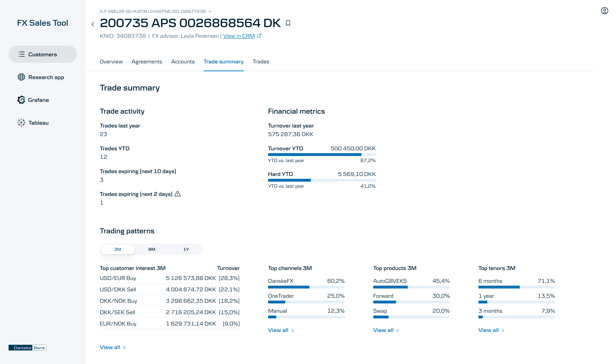This screenshot has height=364, width=616.
Task: Click the Turnover YTD progress bar
Action: pyautogui.click(x=322, y=154)
